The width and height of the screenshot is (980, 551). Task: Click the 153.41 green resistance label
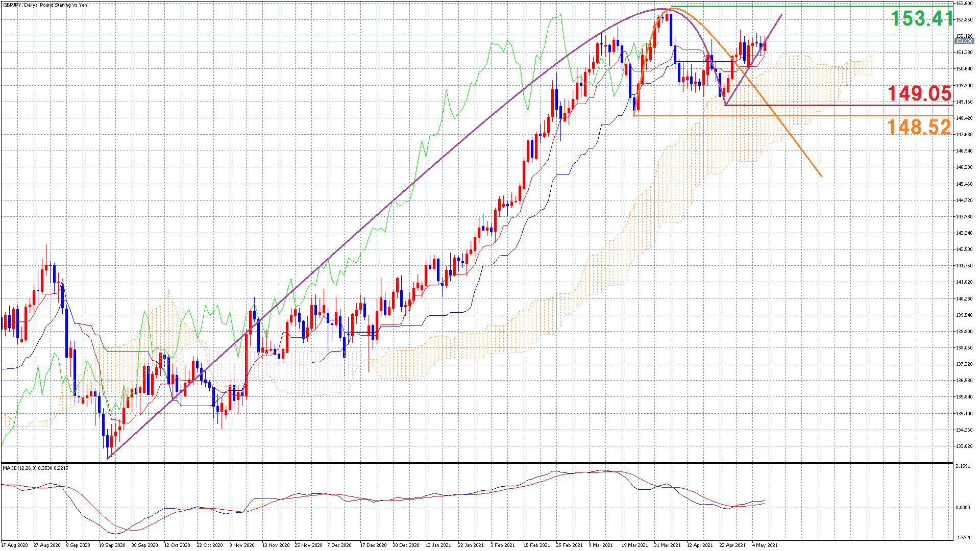click(921, 19)
